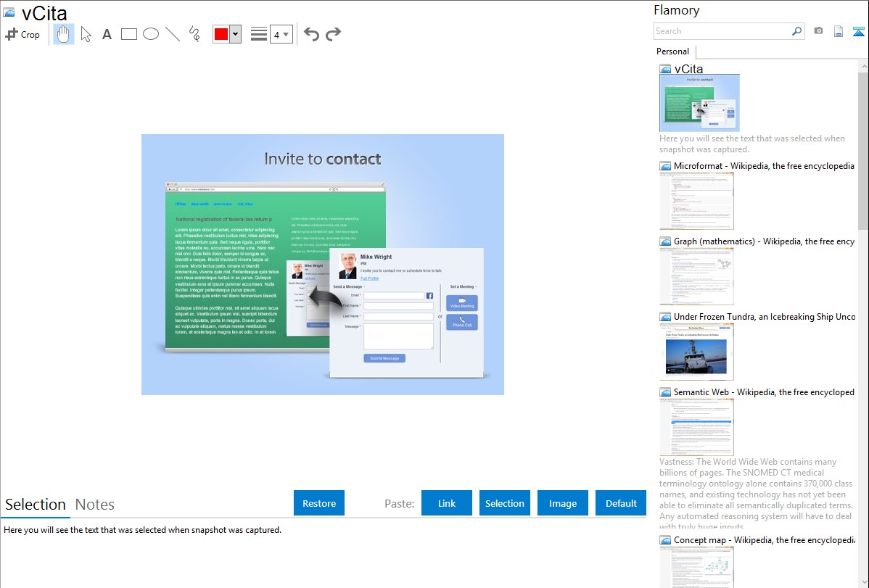Screen dimensions: 869x588
Task: Click the icon beside Graph (mathematics) entry
Action: (665, 241)
